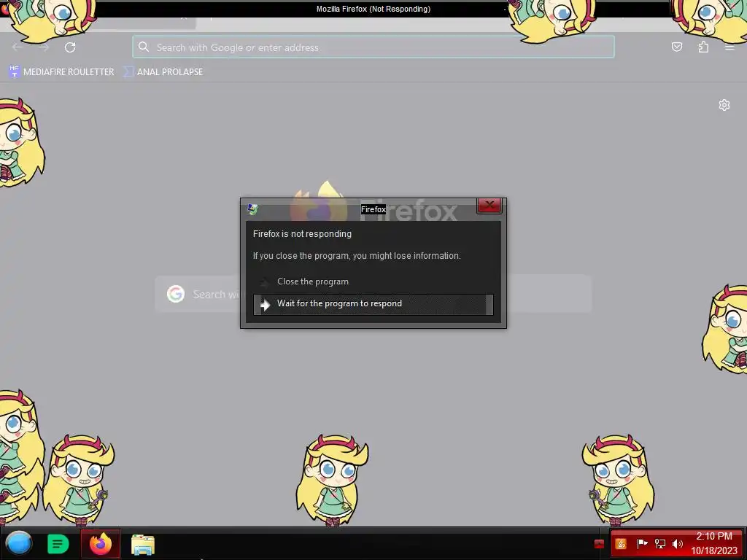Open the network tray icon
747x560 pixels.
659,544
